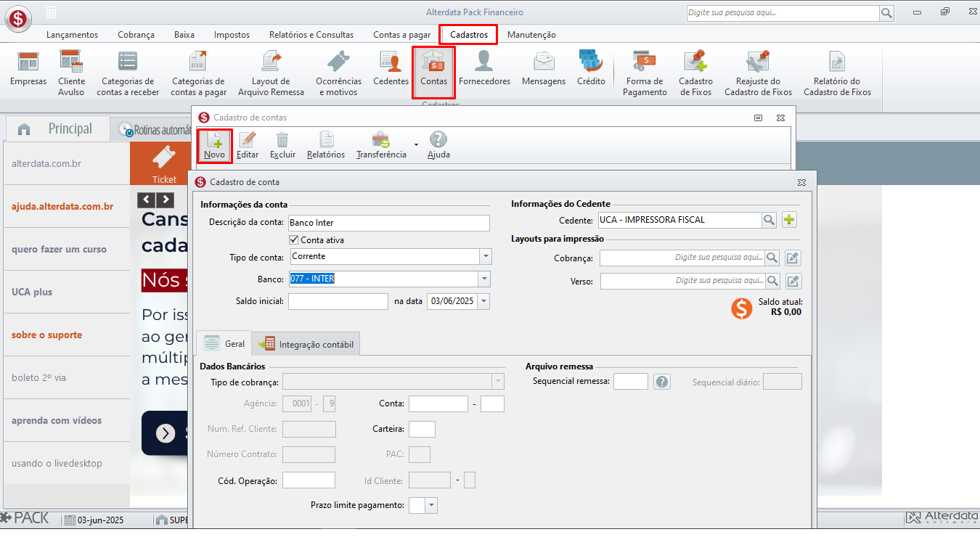Click sobre o suporte link
This screenshot has width=980, height=545.
[46, 335]
